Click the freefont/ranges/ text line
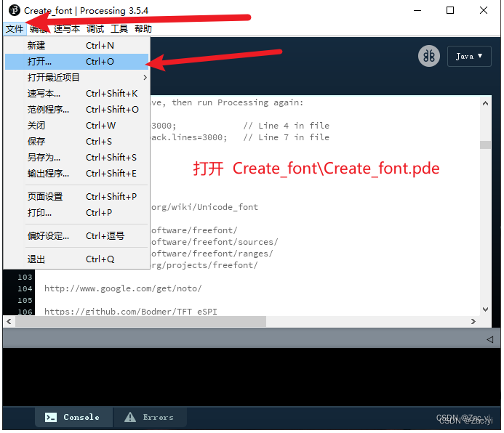Image resolution: width=504 pixels, height=433 pixels. tap(212, 254)
